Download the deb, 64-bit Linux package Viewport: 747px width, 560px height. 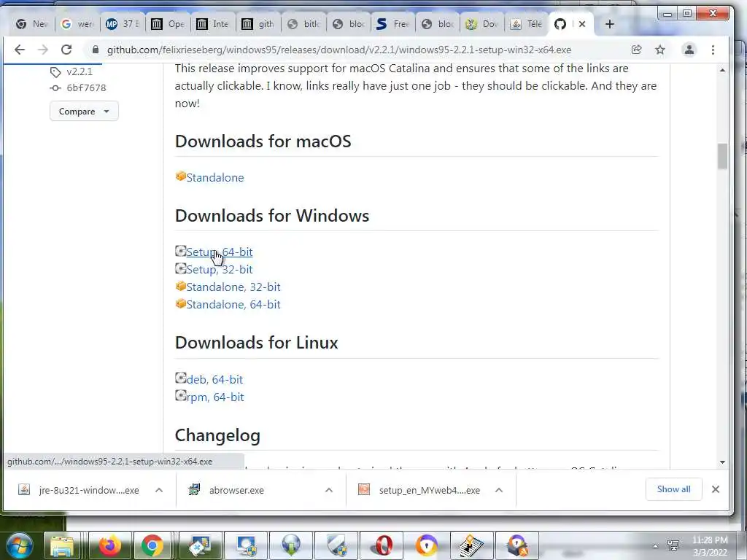[214, 379]
